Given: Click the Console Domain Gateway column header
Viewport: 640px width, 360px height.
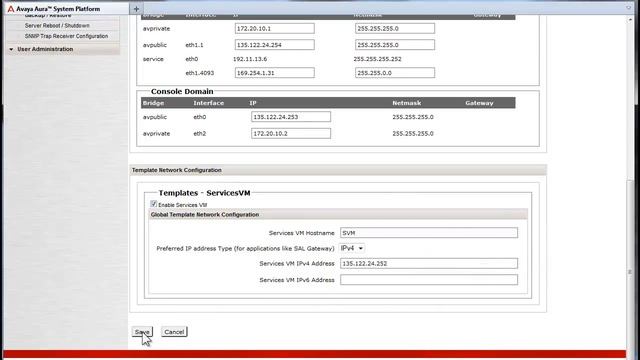Looking at the screenshot, I should coord(479,103).
